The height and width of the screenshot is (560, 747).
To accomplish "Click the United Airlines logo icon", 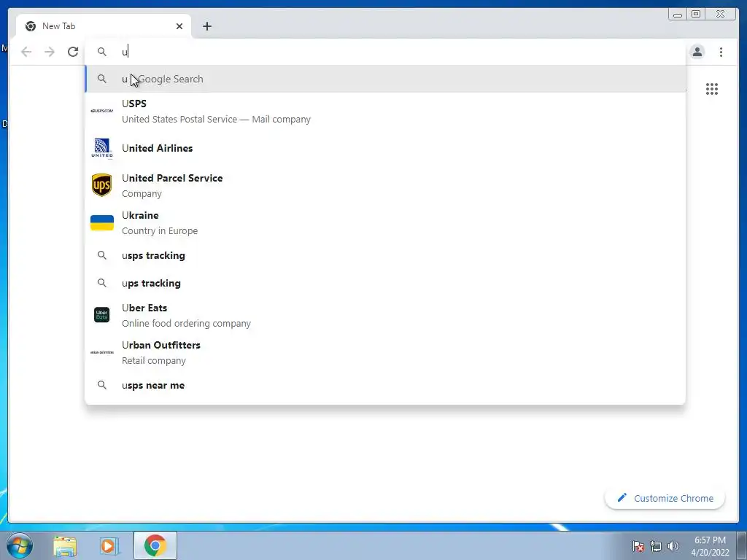I will (x=102, y=148).
